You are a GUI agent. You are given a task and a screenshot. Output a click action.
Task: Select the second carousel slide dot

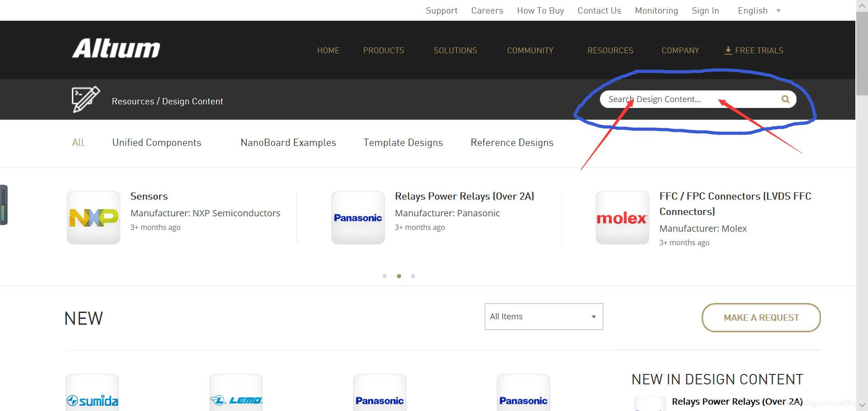399,276
